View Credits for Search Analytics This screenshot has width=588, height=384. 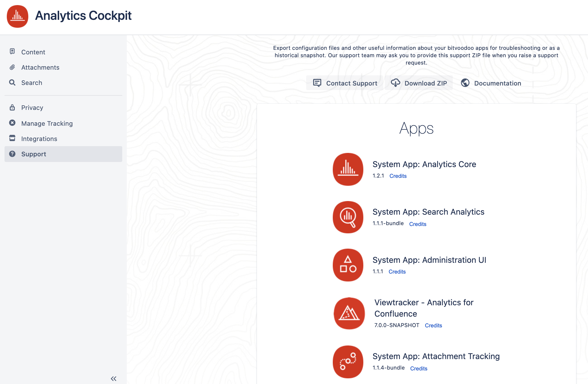(418, 224)
